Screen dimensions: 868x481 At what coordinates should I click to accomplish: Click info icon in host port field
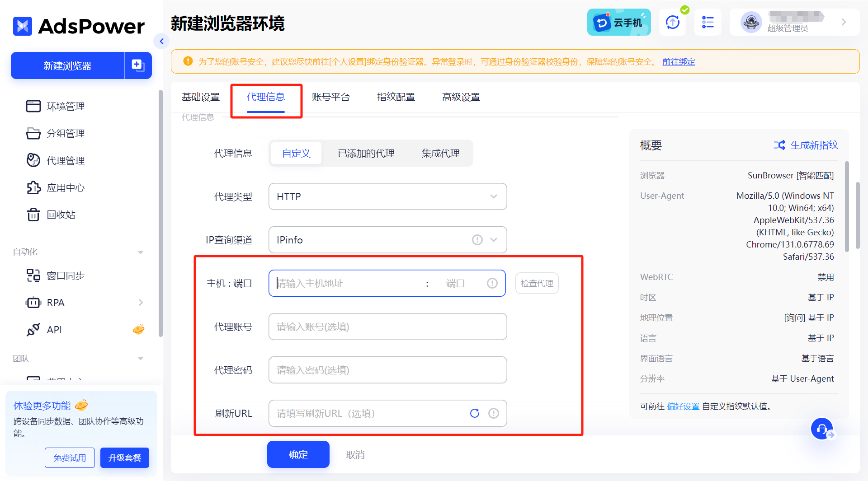tap(492, 283)
